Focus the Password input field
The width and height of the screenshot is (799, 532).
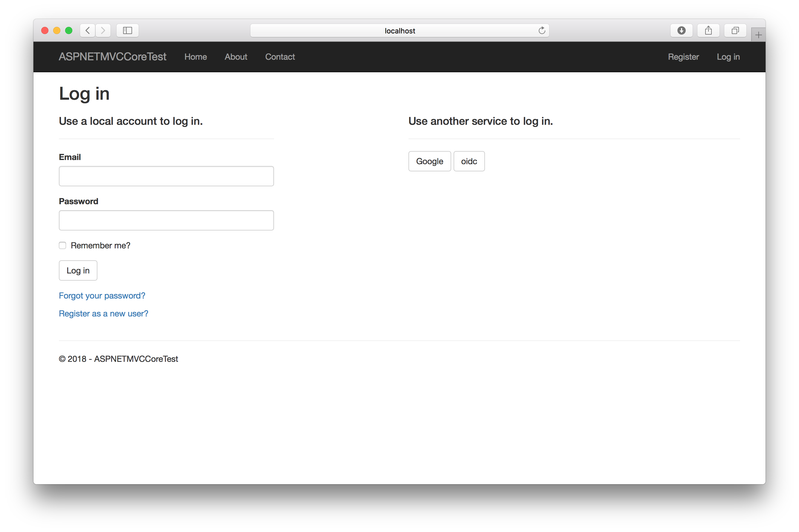click(x=166, y=220)
